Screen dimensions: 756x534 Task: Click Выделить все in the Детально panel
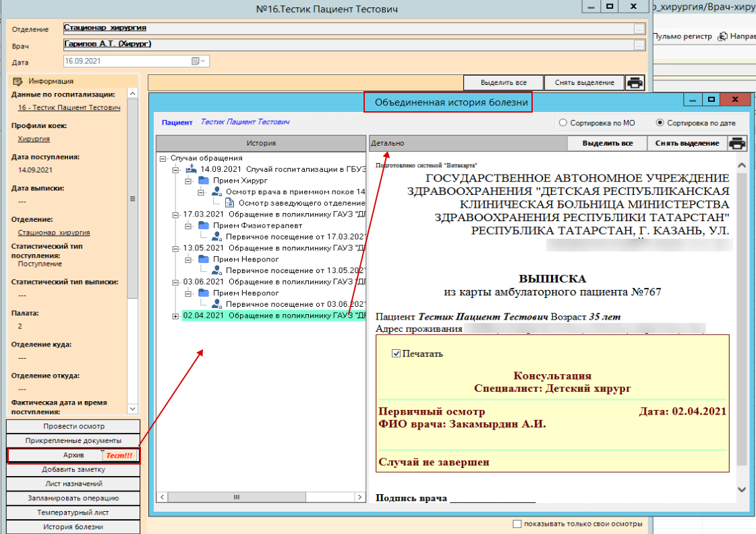[x=608, y=143]
